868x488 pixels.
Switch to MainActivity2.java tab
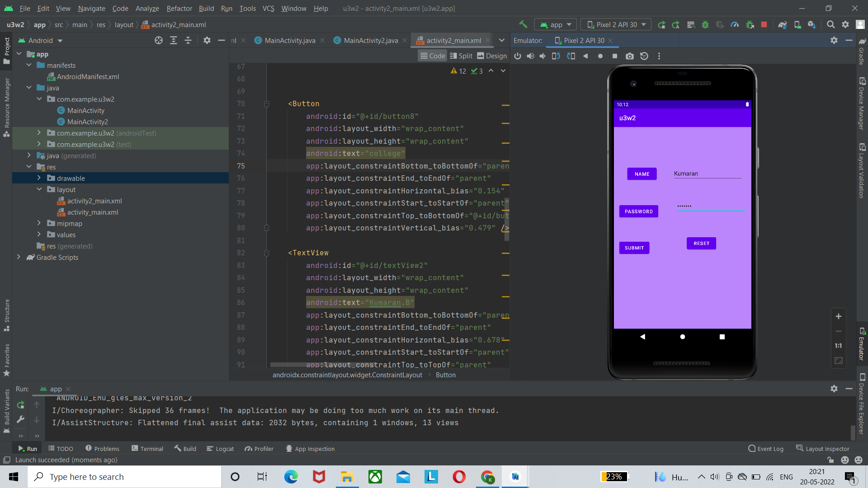coord(371,40)
